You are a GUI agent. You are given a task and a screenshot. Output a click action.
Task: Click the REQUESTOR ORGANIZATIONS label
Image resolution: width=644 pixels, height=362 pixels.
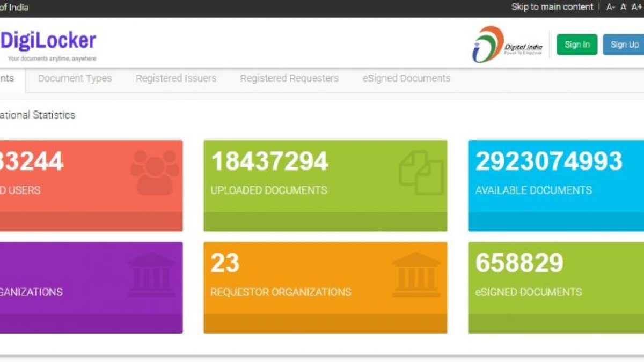click(x=281, y=292)
